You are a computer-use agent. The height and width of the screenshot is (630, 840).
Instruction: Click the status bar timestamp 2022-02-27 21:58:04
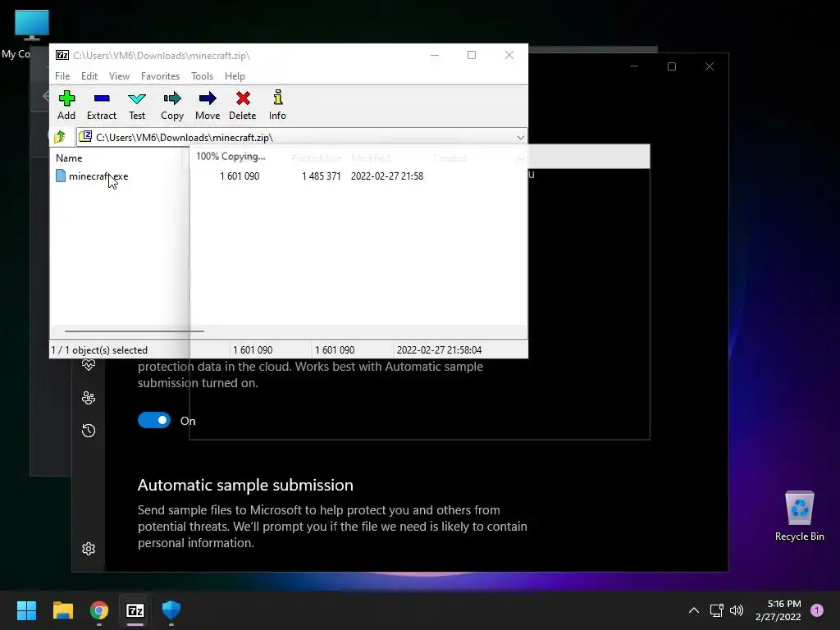[440, 349]
